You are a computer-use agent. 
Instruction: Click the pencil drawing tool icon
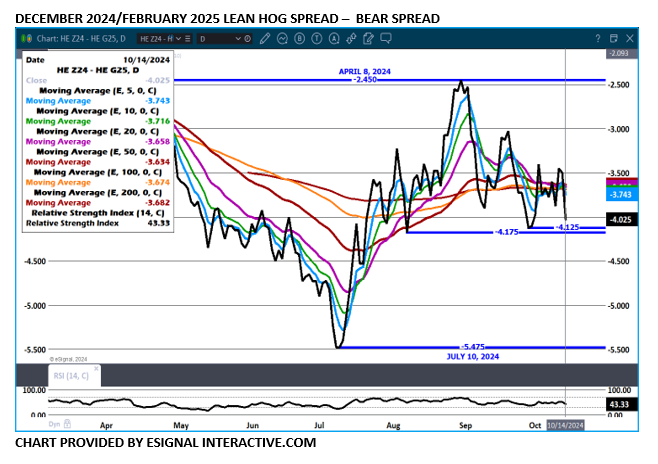(265, 38)
